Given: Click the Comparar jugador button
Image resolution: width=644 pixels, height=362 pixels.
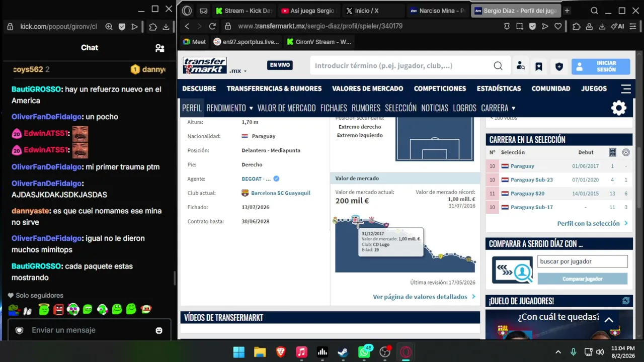Looking at the screenshot, I should 583,279.
